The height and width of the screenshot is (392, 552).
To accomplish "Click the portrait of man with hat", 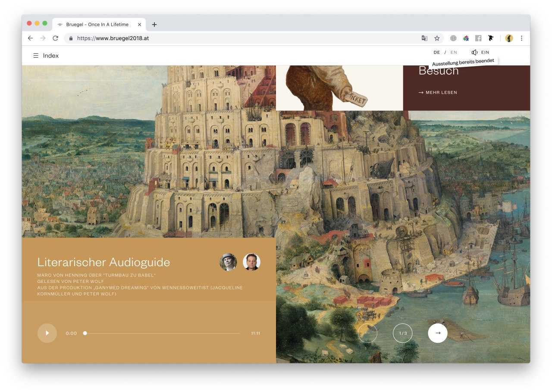I will (x=228, y=262).
